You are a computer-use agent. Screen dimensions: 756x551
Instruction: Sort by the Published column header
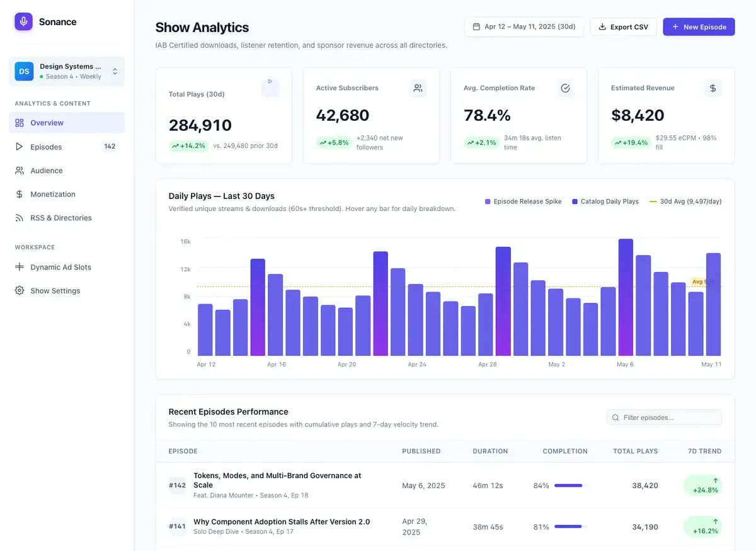coord(421,451)
